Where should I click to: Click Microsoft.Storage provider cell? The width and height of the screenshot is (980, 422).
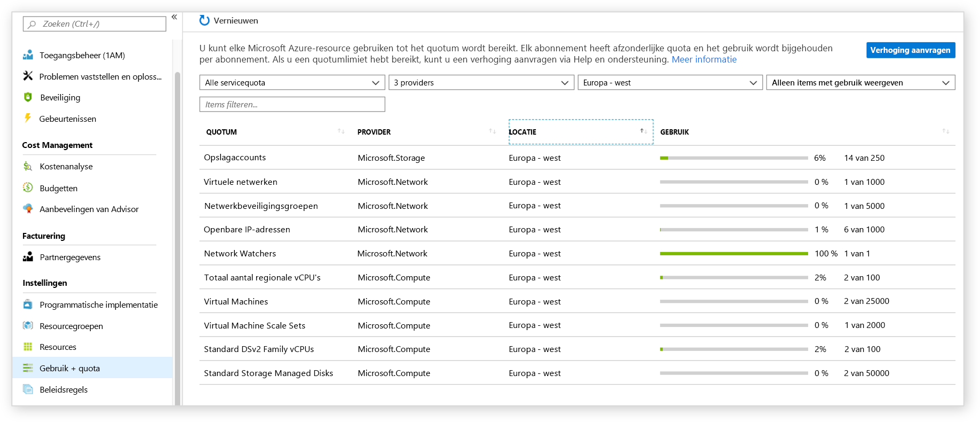click(391, 158)
